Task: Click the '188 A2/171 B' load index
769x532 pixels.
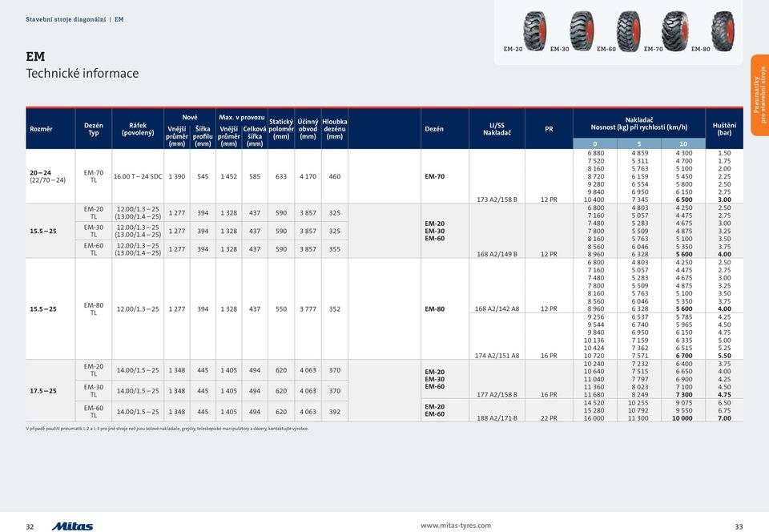Action: 497,418
